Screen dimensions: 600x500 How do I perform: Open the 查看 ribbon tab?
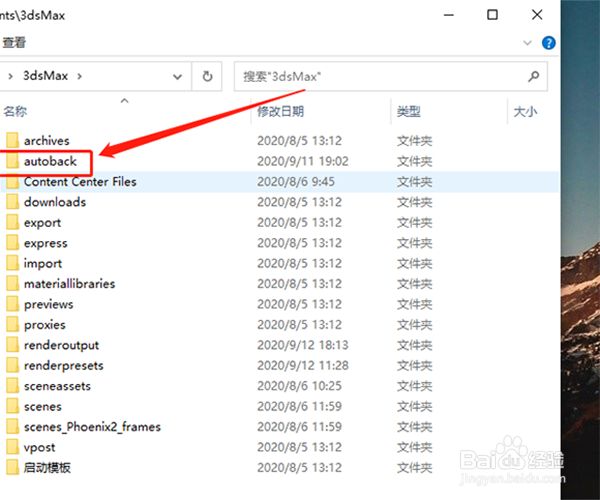click(x=14, y=42)
